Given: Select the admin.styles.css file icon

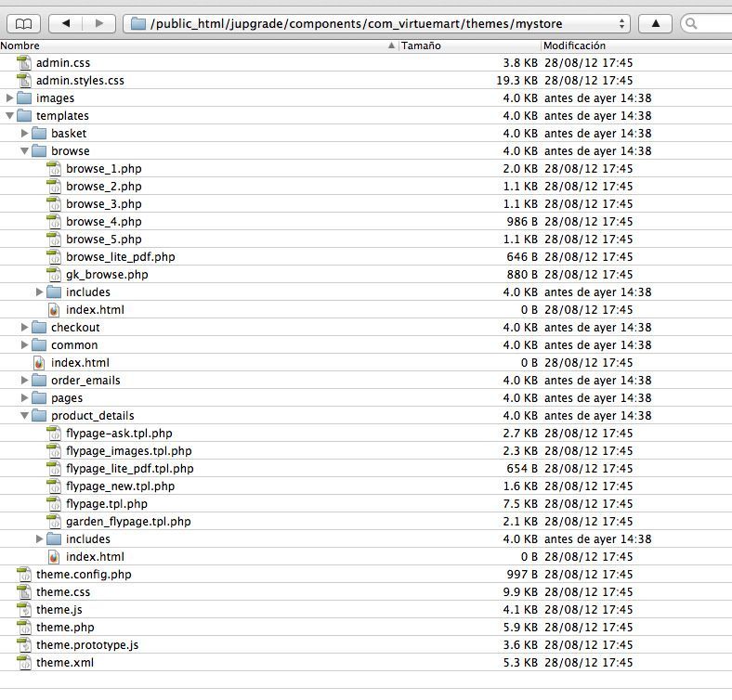Looking at the screenshot, I should click(x=24, y=80).
